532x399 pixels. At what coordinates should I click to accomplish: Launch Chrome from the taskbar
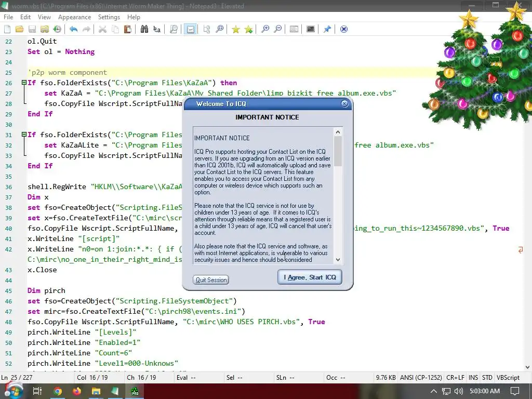pos(58,391)
